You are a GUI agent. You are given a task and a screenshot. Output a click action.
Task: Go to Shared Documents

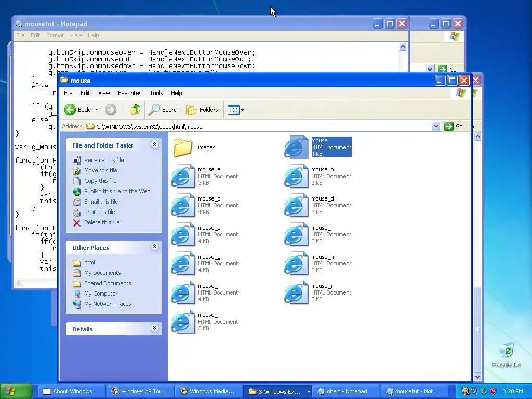tap(108, 283)
